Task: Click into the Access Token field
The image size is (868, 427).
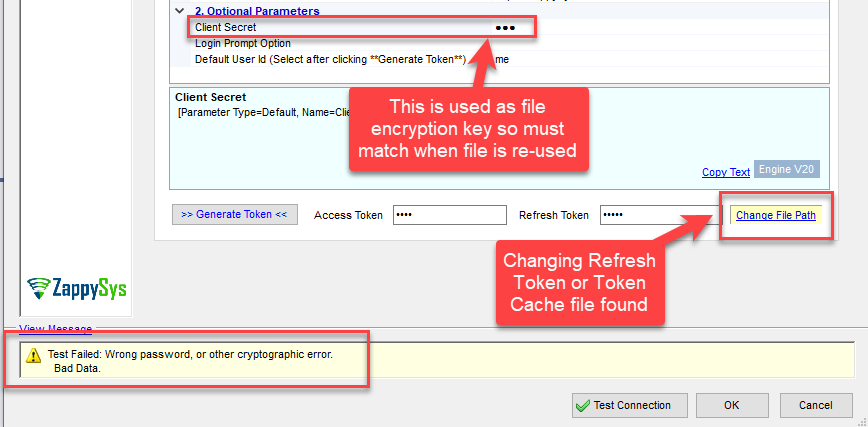Action: click(x=450, y=215)
